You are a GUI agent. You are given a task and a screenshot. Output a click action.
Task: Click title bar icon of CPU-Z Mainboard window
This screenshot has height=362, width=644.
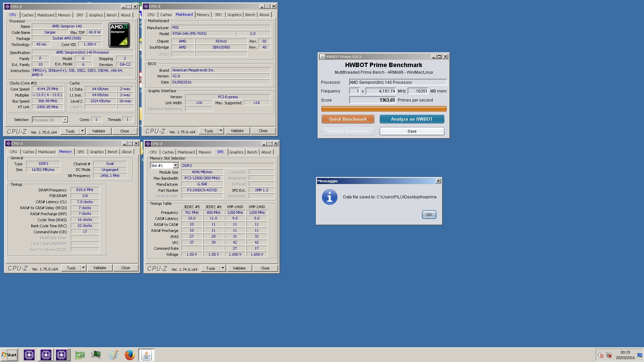point(146,6)
